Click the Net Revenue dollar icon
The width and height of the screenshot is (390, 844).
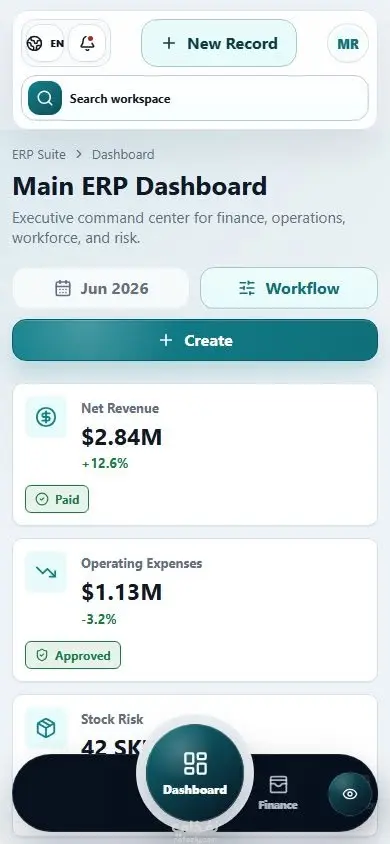46,417
